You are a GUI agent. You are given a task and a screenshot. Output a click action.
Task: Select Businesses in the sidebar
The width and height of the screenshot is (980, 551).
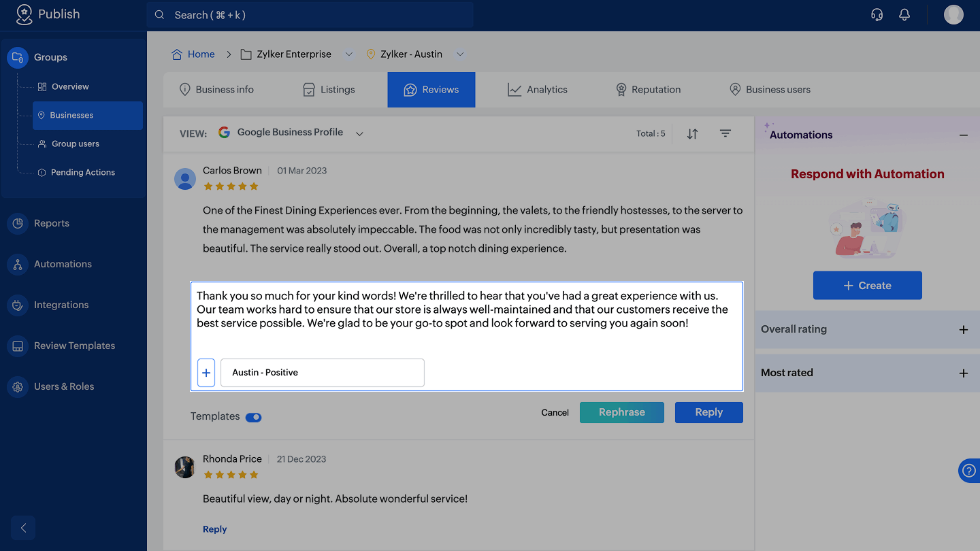pyautogui.click(x=88, y=116)
